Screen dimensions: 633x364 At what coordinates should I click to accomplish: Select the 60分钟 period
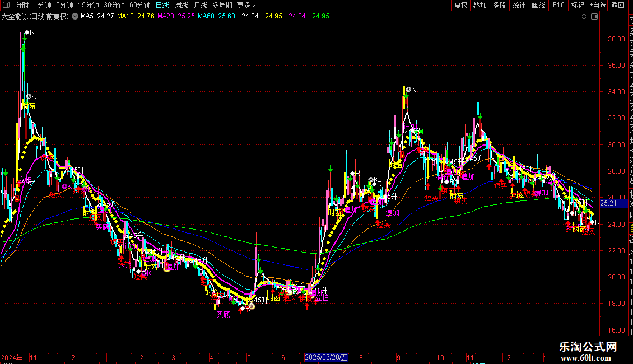[x=140, y=6]
